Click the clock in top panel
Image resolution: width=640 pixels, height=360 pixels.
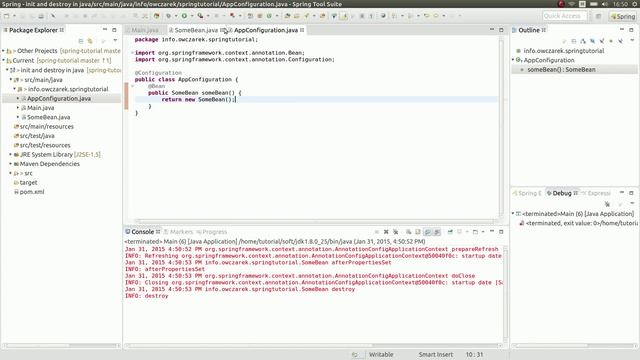[620, 4]
